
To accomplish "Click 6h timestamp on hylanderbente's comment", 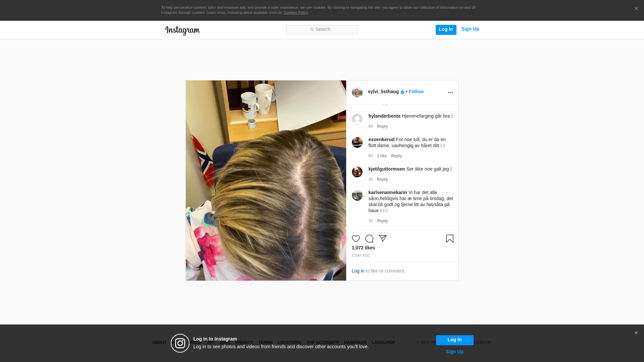I will [371, 127].
